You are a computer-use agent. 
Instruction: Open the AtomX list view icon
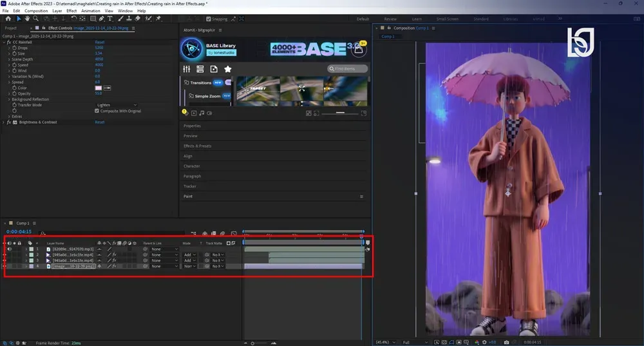click(x=200, y=69)
